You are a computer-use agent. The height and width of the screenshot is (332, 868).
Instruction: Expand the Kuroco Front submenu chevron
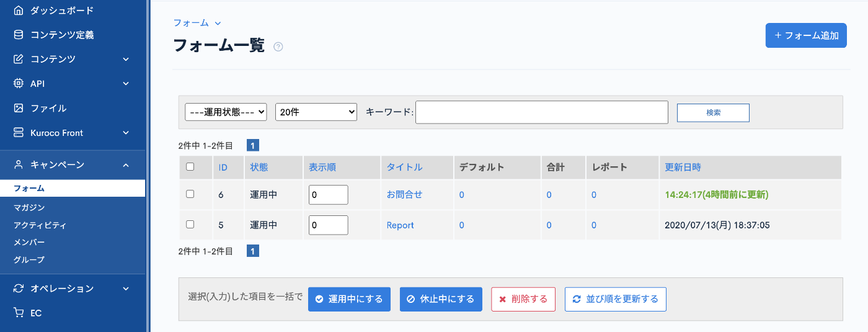(x=126, y=133)
